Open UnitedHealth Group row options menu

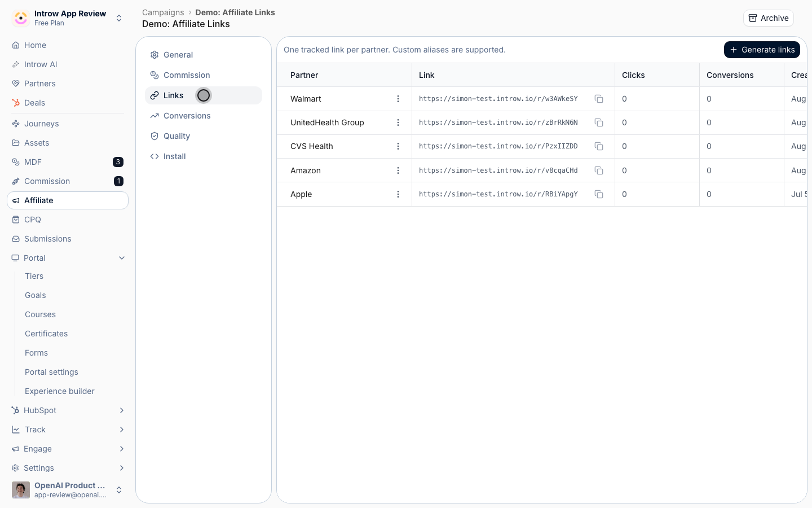398,122
